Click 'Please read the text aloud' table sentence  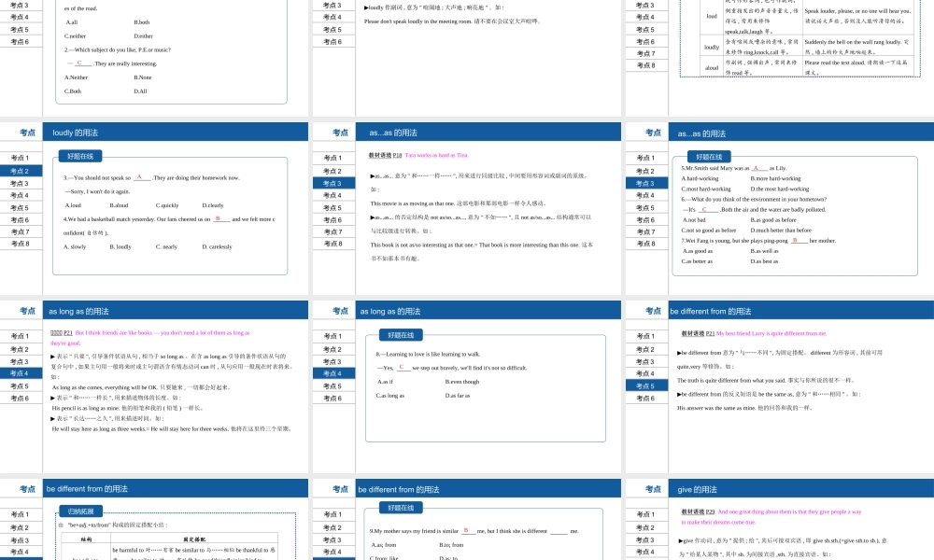[x=834, y=63]
